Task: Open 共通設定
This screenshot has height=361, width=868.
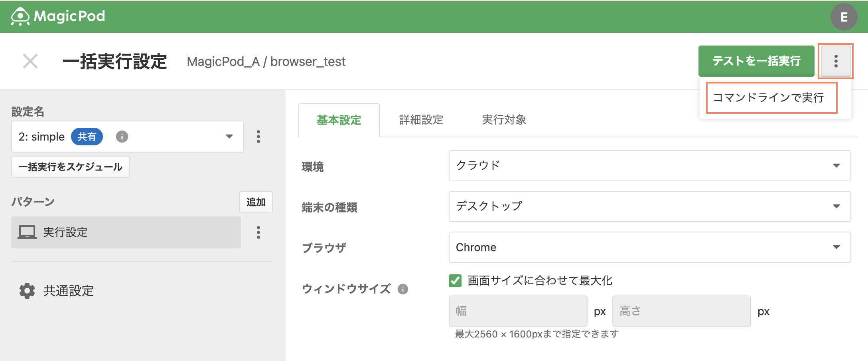Action: 56,291
